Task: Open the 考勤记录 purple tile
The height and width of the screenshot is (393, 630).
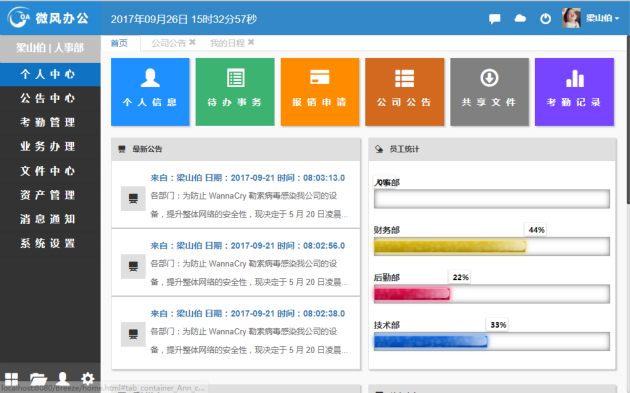Action: tap(574, 92)
